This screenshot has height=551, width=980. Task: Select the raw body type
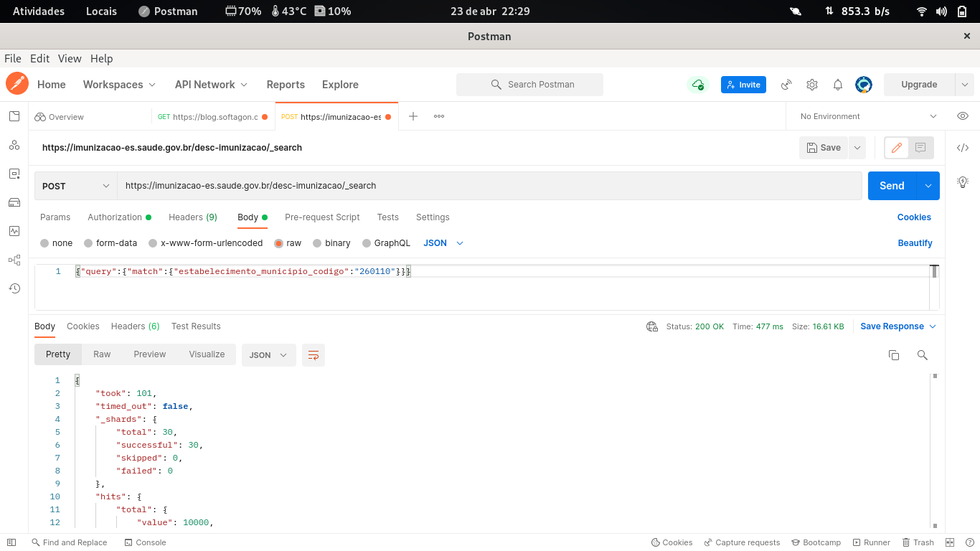pos(288,242)
